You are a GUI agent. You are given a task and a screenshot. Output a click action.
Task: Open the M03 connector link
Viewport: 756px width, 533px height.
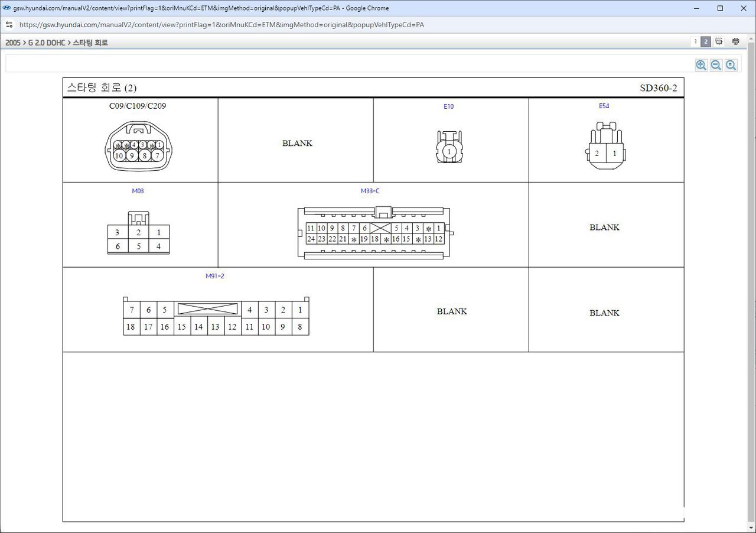[x=138, y=191]
